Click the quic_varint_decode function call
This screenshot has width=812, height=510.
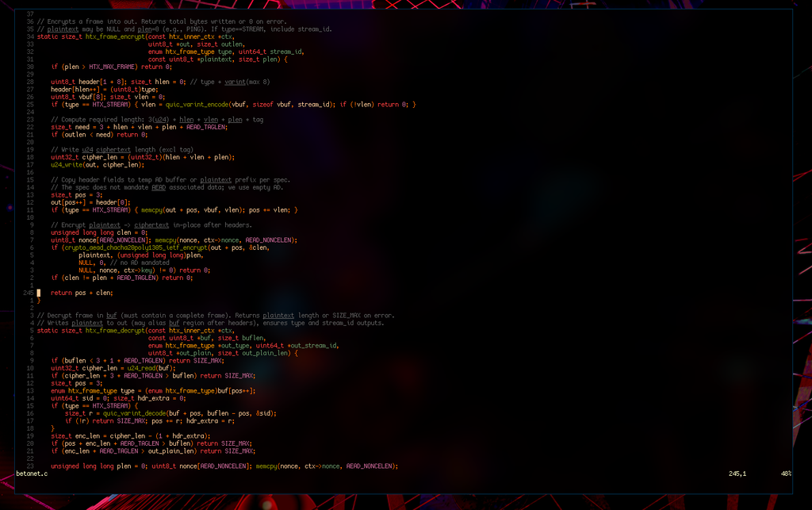pyautogui.click(x=134, y=413)
